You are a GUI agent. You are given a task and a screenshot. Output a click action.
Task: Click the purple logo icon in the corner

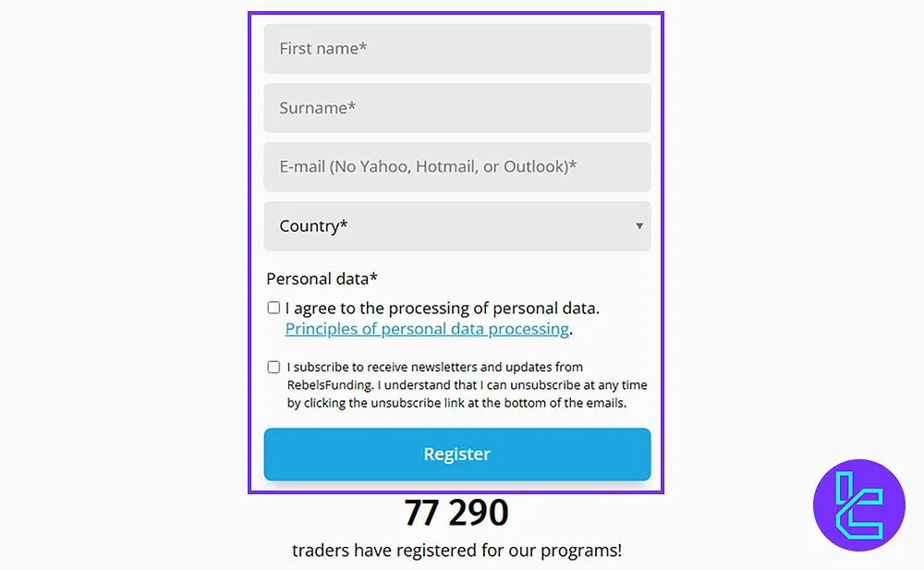(x=860, y=506)
